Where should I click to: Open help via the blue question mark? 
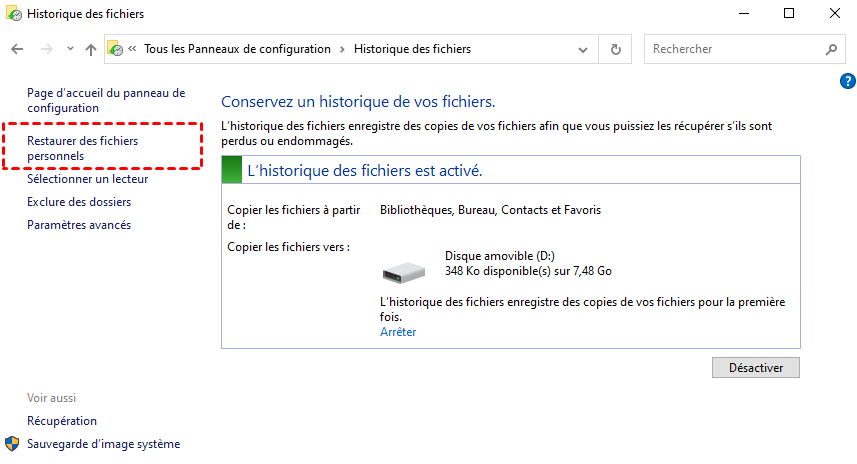[x=847, y=81]
